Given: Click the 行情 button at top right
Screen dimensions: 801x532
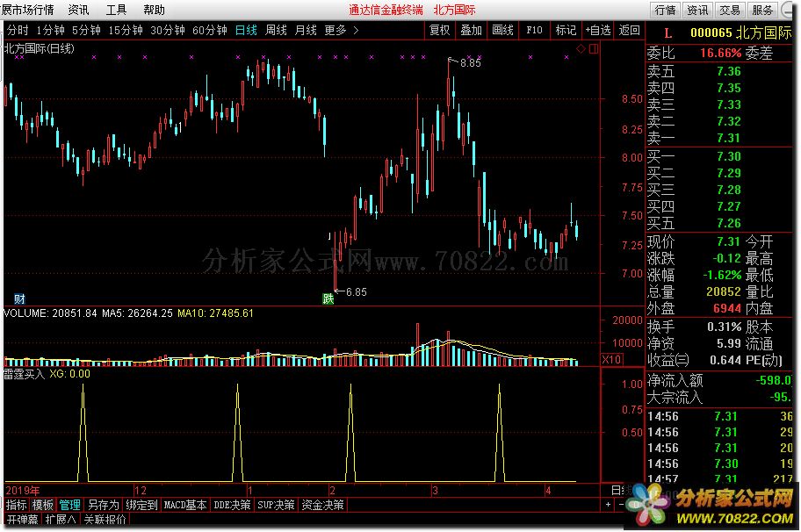Looking at the screenshot, I should 665,11.
